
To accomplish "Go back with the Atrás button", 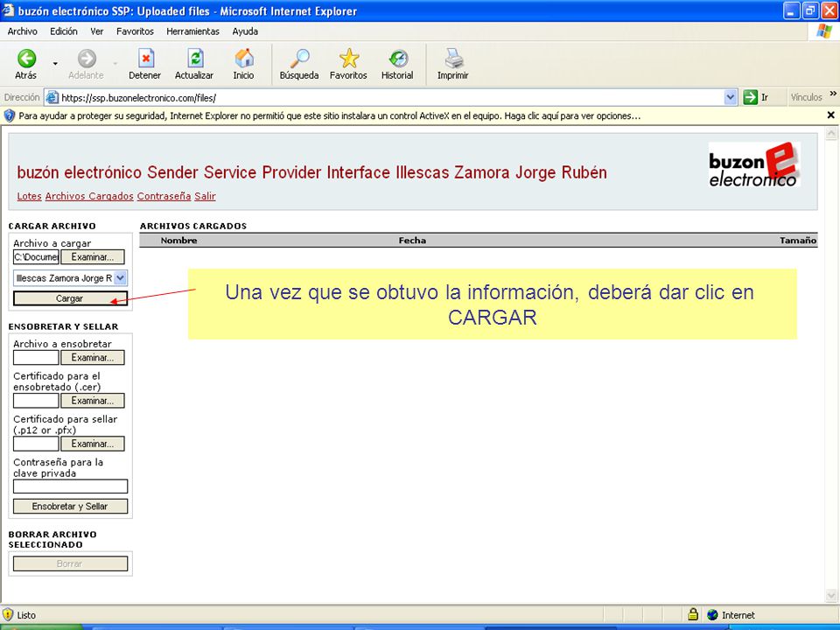I will click(x=26, y=64).
